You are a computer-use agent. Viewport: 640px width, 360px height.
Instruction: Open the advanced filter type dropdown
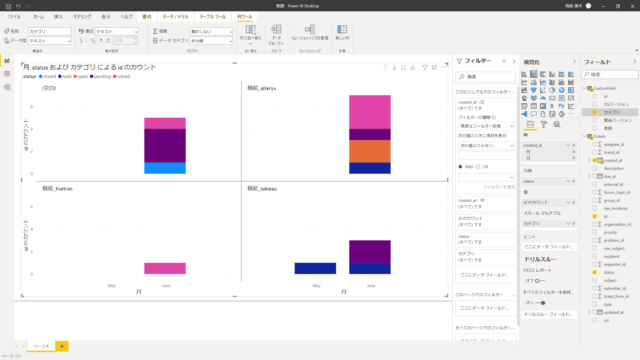486,126
